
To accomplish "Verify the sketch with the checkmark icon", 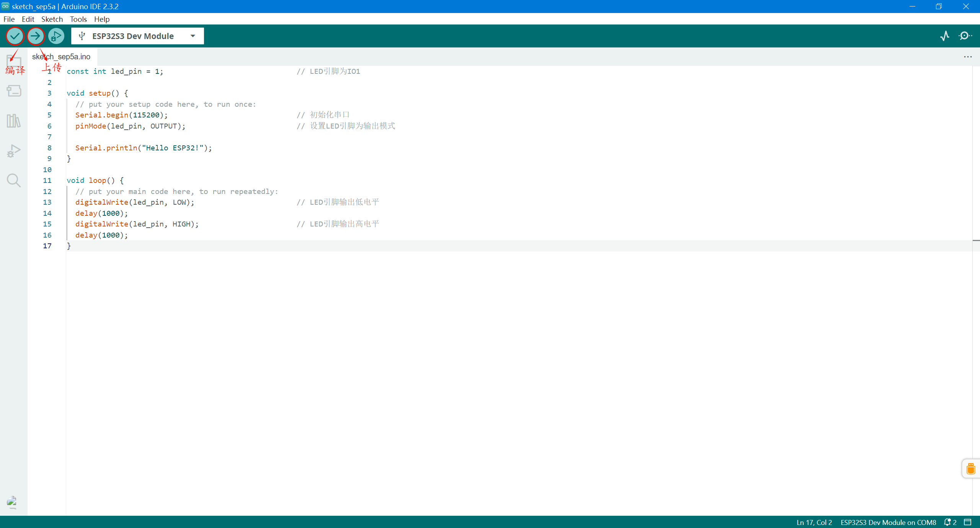I will pyautogui.click(x=15, y=36).
